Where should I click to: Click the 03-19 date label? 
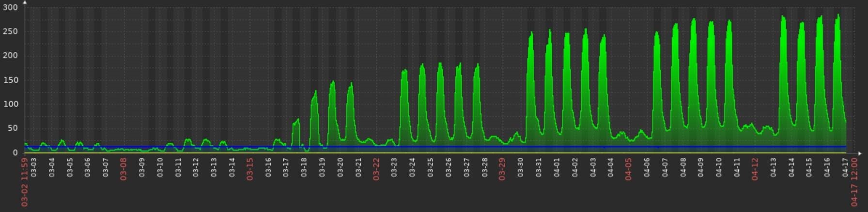[x=322, y=167]
